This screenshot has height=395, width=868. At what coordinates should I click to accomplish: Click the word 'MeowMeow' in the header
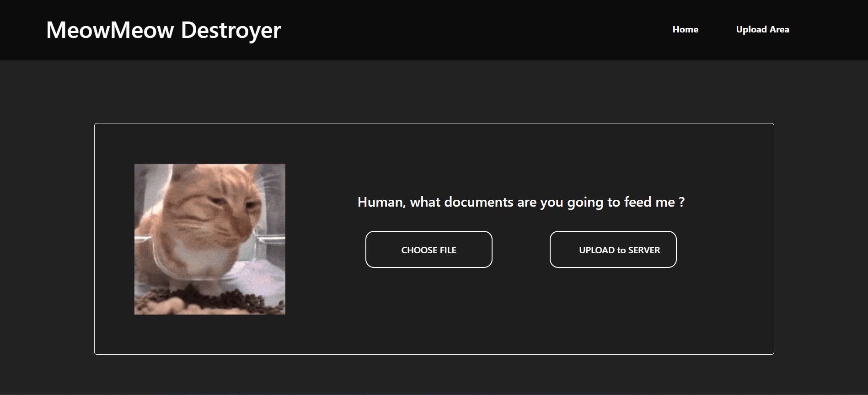coord(110,30)
